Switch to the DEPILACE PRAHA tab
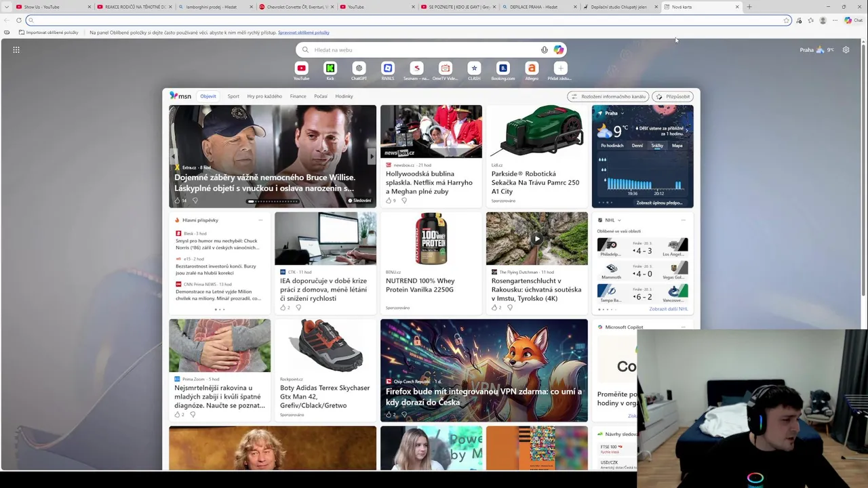The height and width of the screenshot is (488, 868). click(540, 7)
